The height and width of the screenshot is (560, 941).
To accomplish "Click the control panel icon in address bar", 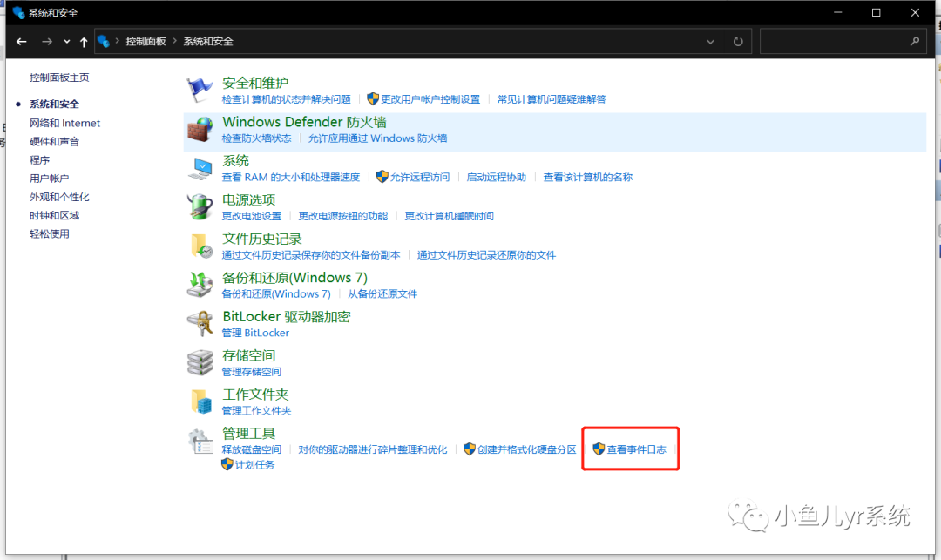I will 103,42.
